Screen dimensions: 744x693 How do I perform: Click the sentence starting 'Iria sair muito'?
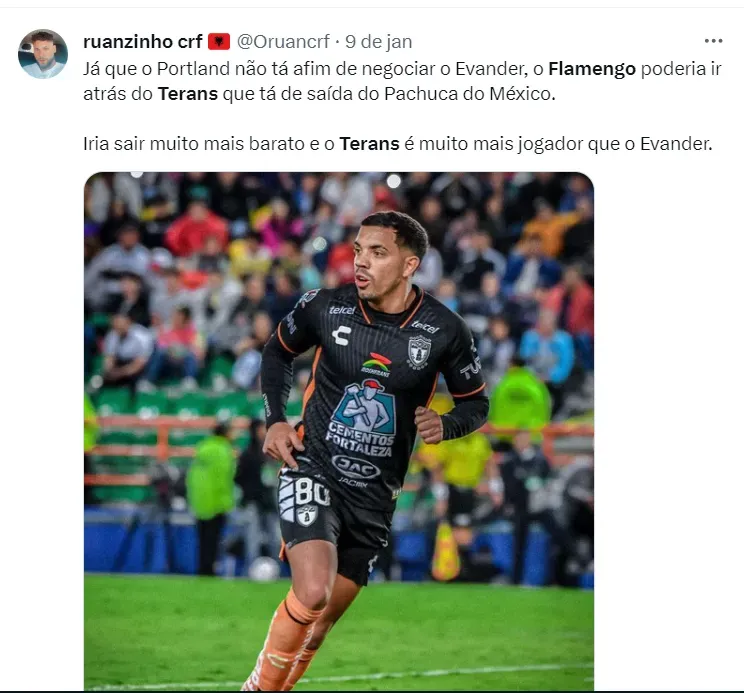398,144
